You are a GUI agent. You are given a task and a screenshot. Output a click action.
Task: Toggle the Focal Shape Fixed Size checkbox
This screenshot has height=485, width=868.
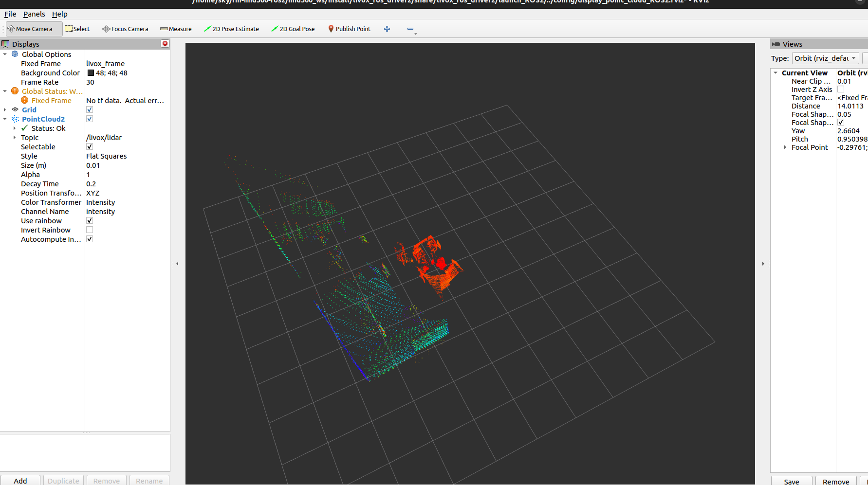coord(841,123)
